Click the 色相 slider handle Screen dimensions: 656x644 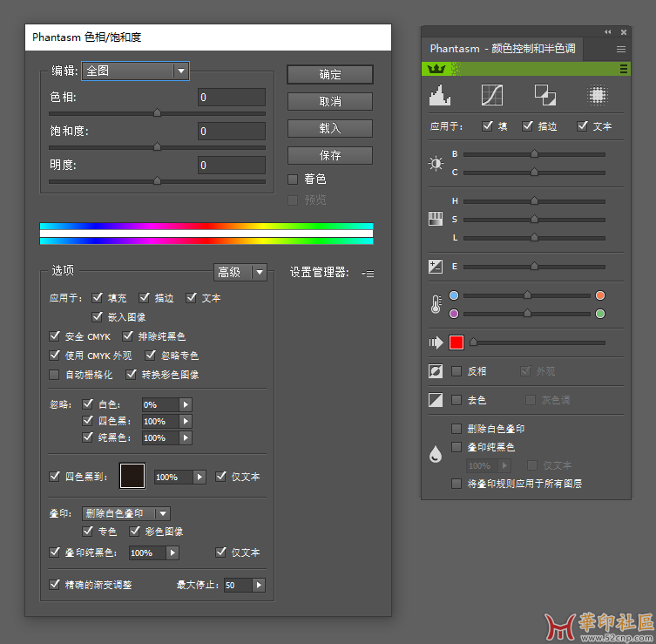[158, 112]
